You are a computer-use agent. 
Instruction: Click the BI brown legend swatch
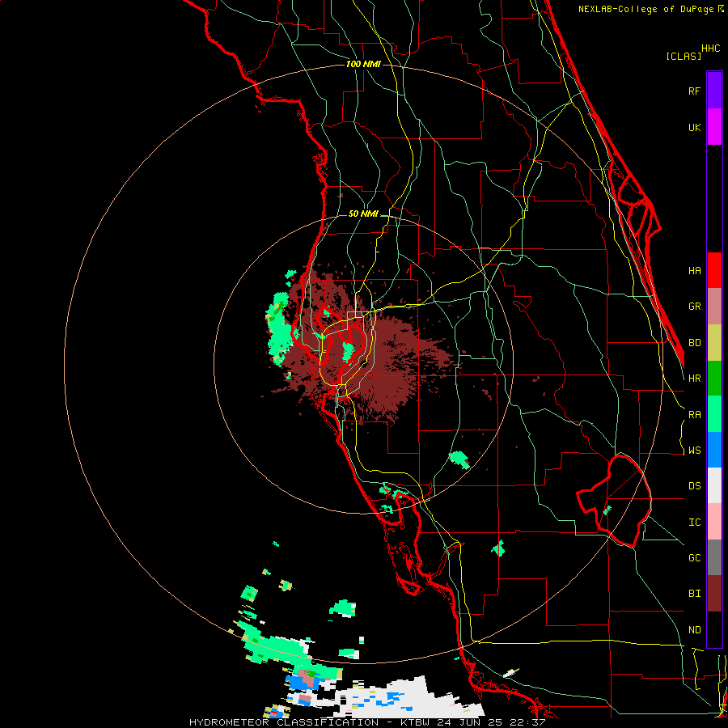(714, 594)
